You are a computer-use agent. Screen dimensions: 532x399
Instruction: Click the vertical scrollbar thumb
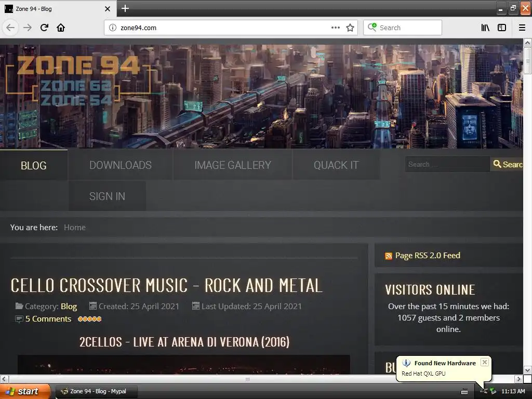point(527,61)
